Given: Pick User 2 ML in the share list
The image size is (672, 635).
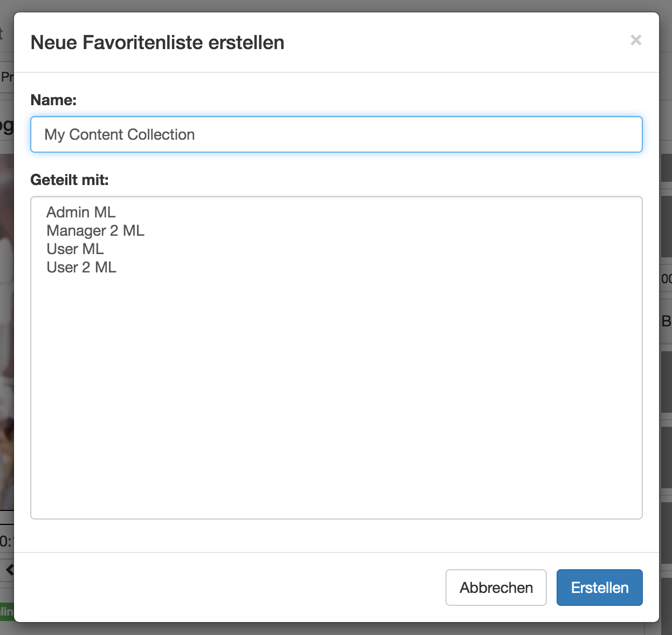Looking at the screenshot, I should [81, 267].
